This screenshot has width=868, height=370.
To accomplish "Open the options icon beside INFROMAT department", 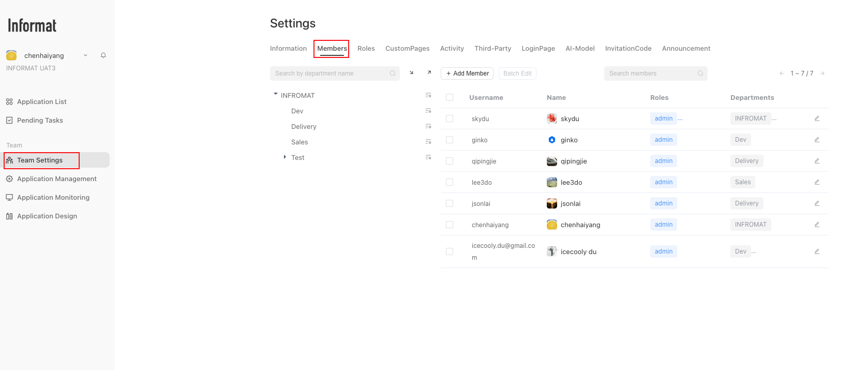I will [428, 95].
